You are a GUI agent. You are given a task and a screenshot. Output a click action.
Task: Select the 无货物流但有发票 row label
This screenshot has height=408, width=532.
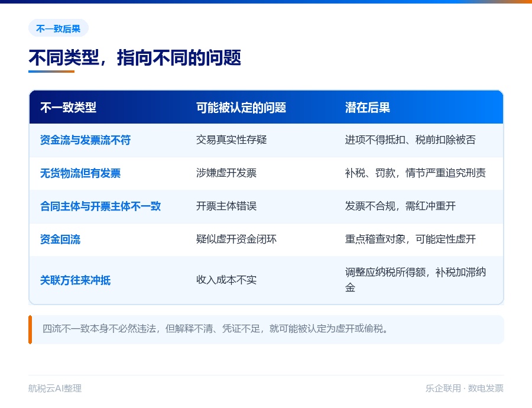(80, 173)
